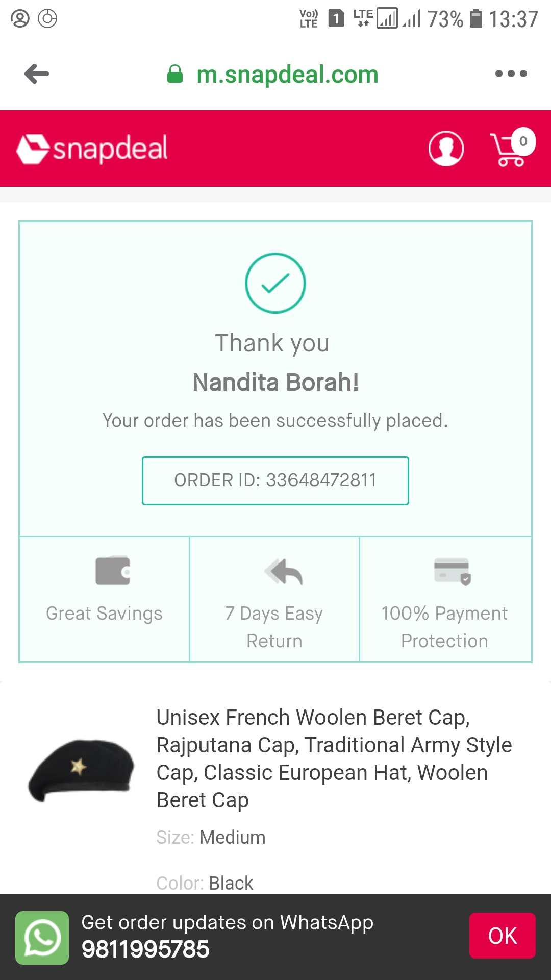Open the shopping cart

(x=507, y=151)
